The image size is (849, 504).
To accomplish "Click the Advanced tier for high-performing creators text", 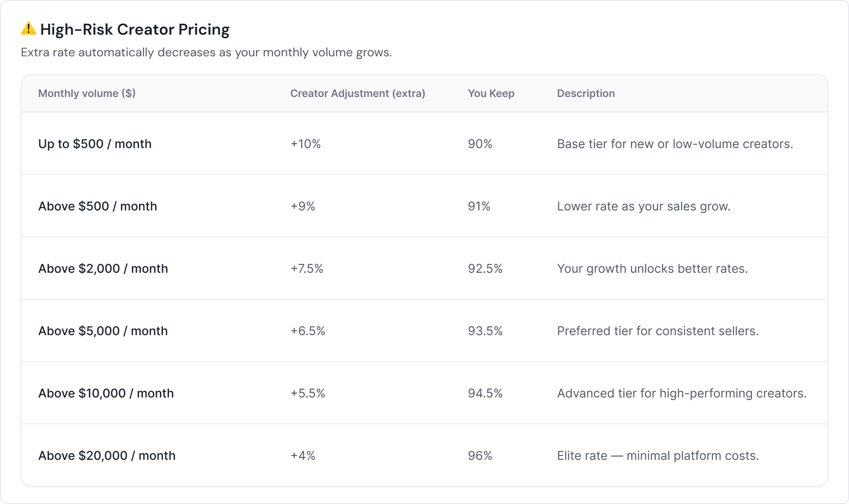I will pos(682,393).
